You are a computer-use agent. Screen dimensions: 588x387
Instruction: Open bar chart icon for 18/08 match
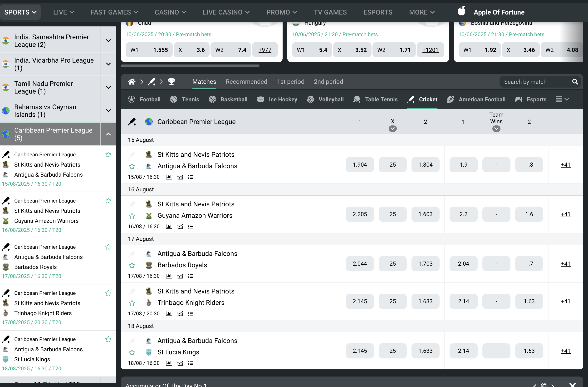(x=169, y=363)
